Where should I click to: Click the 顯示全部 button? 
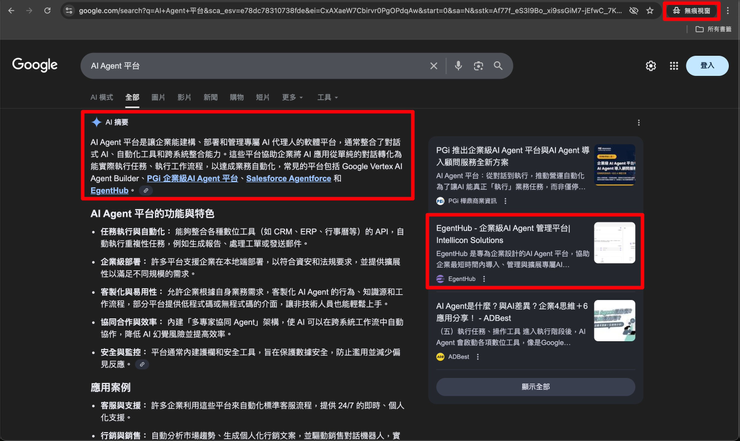click(x=536, y=387)
